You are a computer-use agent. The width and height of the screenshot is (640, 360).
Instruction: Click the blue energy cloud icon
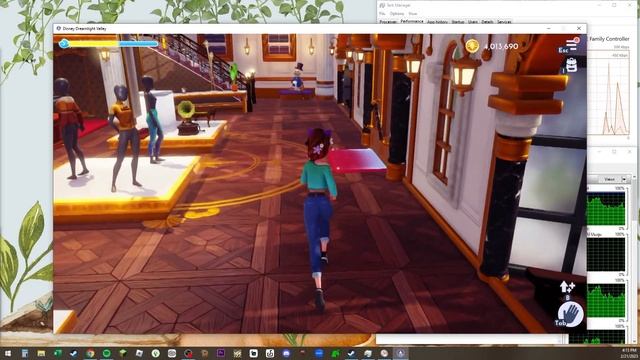coord(64,43)
